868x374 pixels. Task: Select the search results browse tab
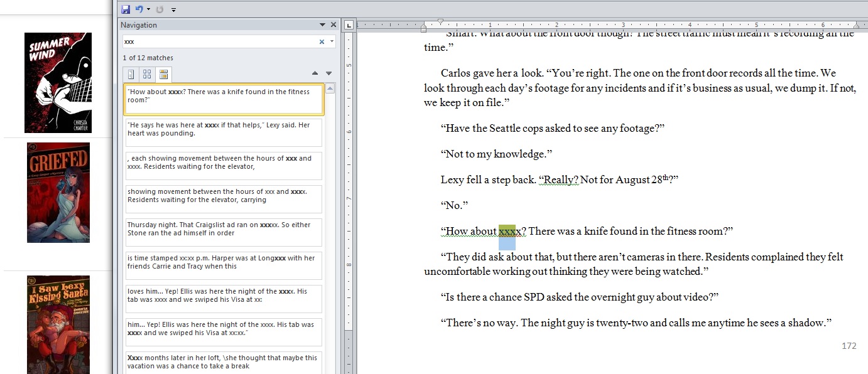[163, 74]
